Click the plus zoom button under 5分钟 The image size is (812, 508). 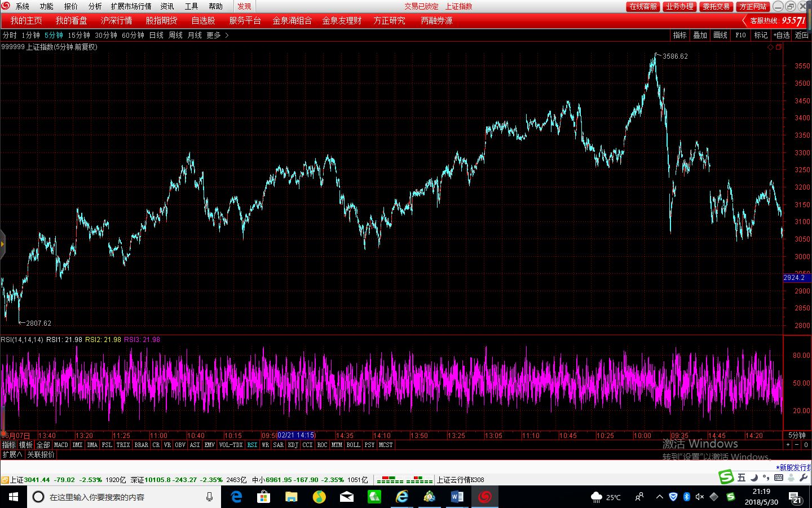pyautogui.click(x=788, y=445)
